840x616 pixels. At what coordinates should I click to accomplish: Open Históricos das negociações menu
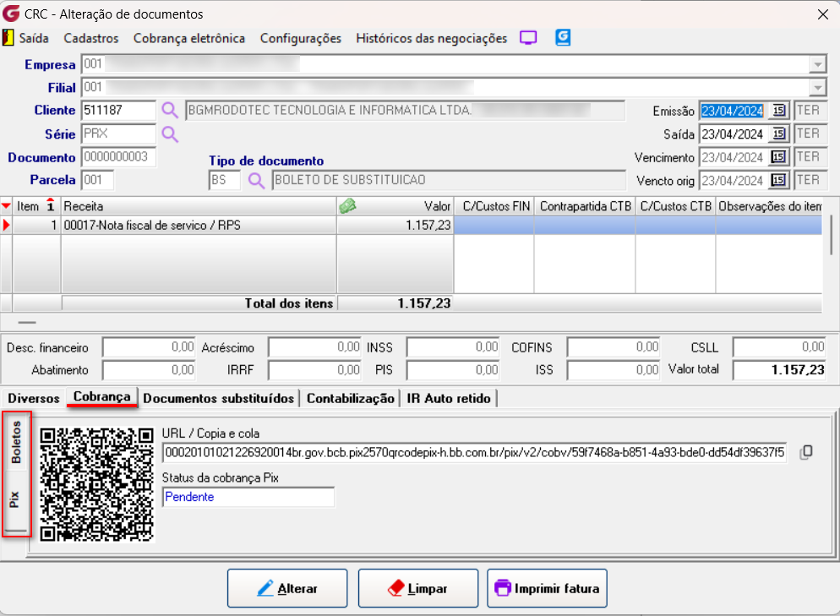point(431,39)
